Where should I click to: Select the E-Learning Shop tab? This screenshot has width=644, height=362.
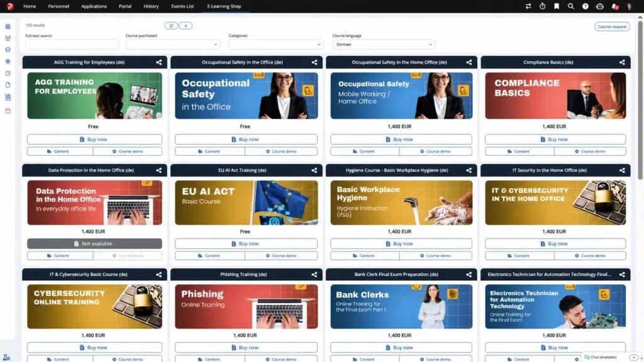click(224, 6)
